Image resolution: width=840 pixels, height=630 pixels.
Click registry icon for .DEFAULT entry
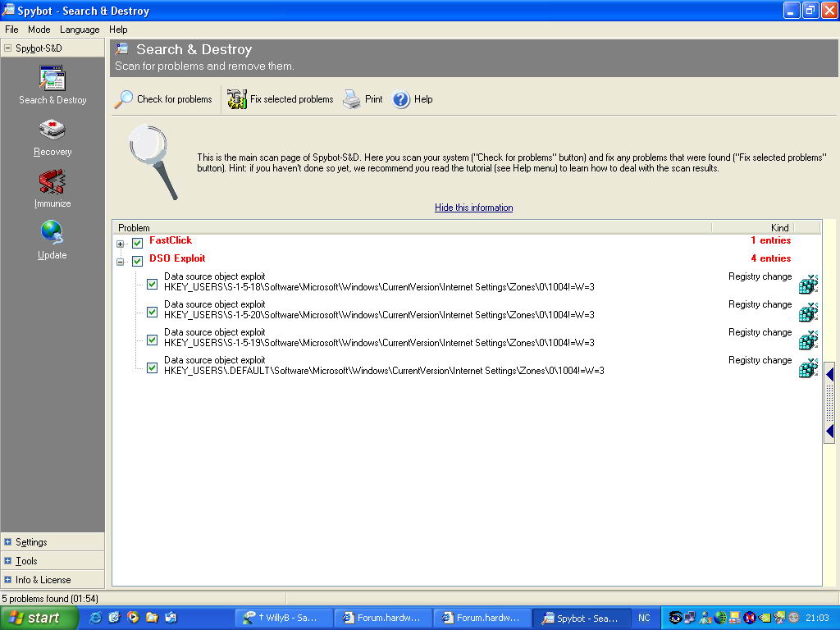pyautogui.click(x=808, y=367)
